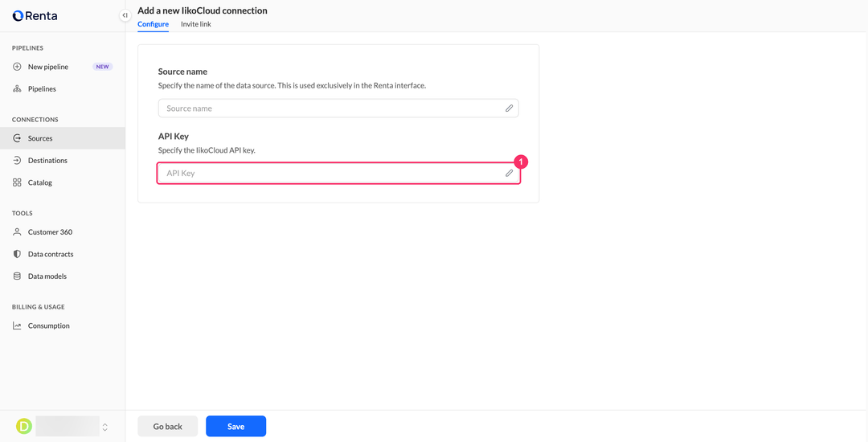Click the New pipeline plus icon
The image size is (868, 442).
[x=17, y=67]
